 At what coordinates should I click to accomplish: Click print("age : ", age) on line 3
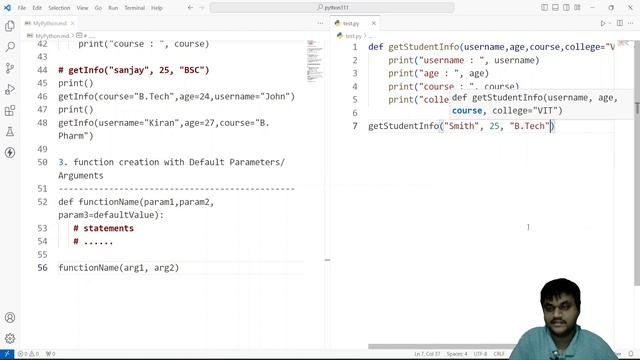438,73
